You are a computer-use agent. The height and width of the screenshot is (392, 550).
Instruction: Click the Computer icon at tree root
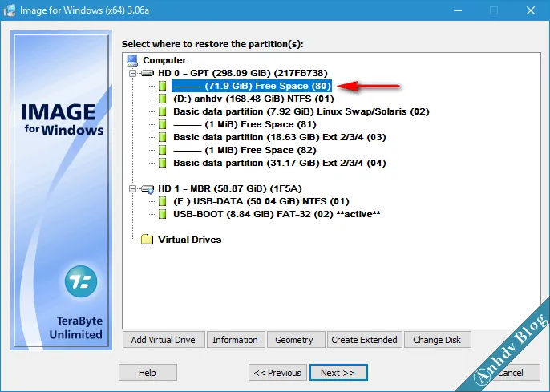[x=132, y=60]
